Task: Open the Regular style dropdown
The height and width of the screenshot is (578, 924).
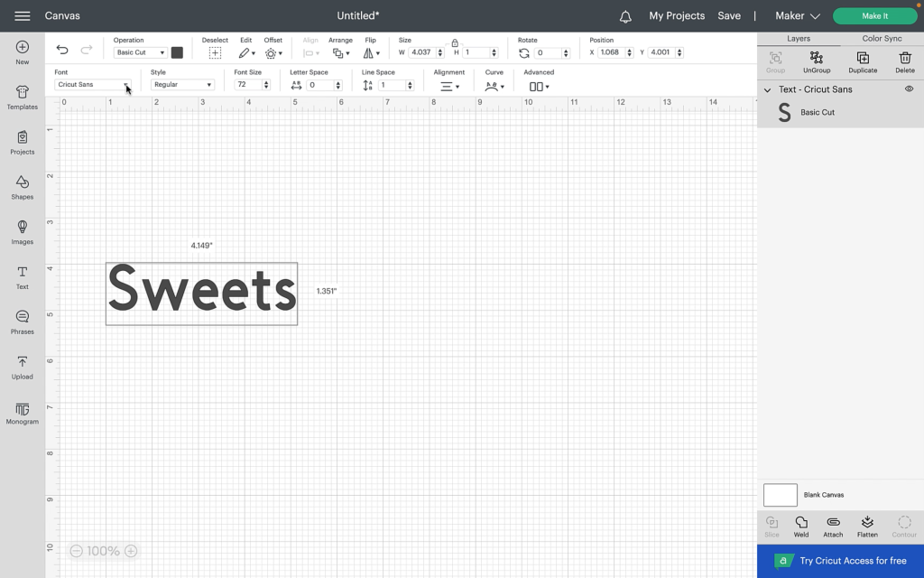Action: [182, 85]
